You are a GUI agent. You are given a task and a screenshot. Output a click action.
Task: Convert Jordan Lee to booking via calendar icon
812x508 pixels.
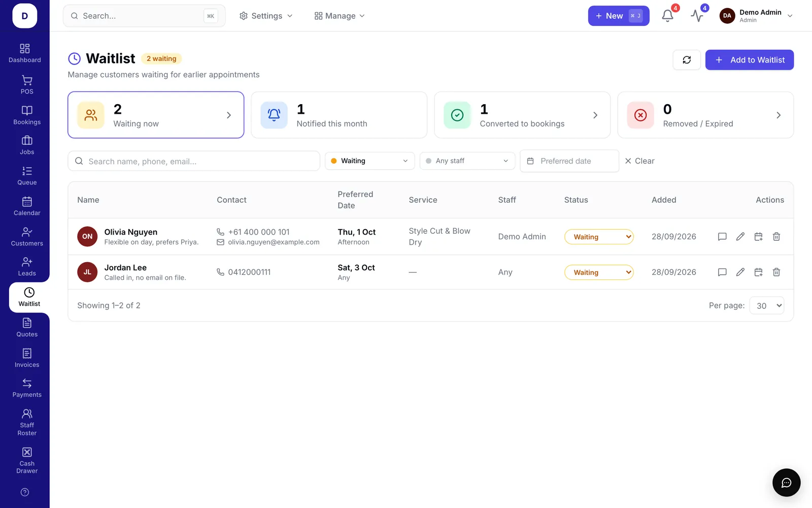(x=758, y=272)
